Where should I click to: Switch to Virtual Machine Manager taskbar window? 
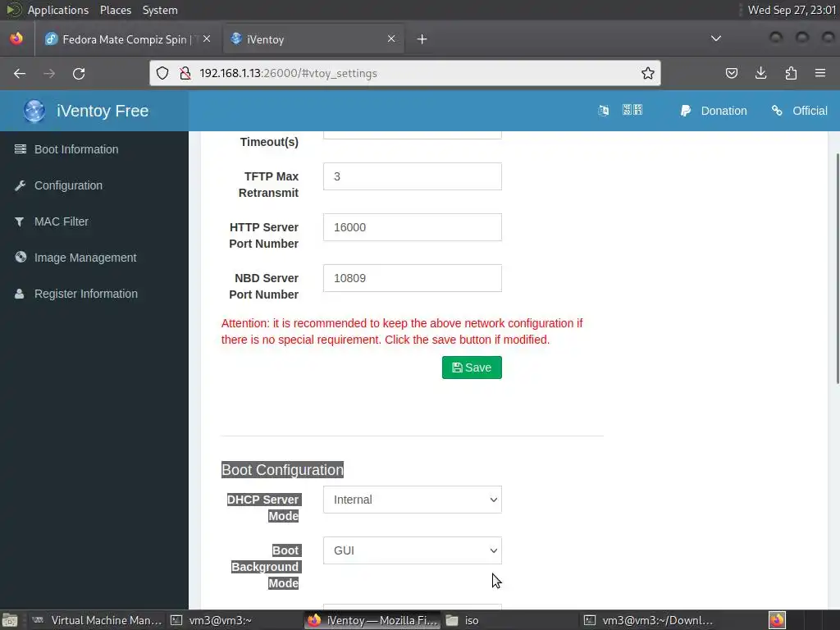coord(98,620)
